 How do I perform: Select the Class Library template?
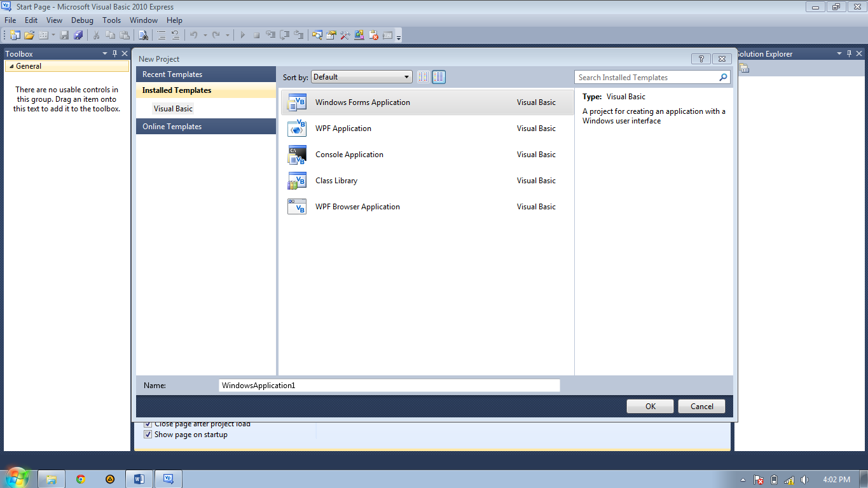coord(427,181)
